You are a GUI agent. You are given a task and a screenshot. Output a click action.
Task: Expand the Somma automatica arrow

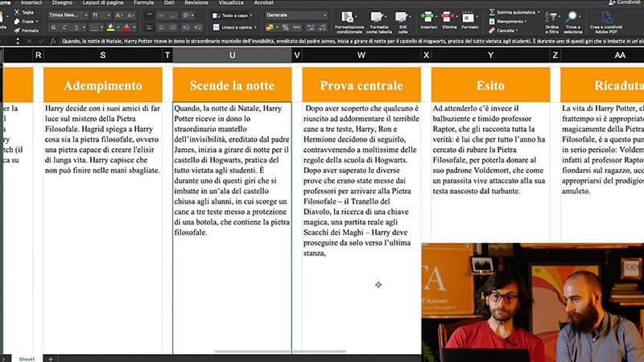pyautogui.click(x=539, y=12)
